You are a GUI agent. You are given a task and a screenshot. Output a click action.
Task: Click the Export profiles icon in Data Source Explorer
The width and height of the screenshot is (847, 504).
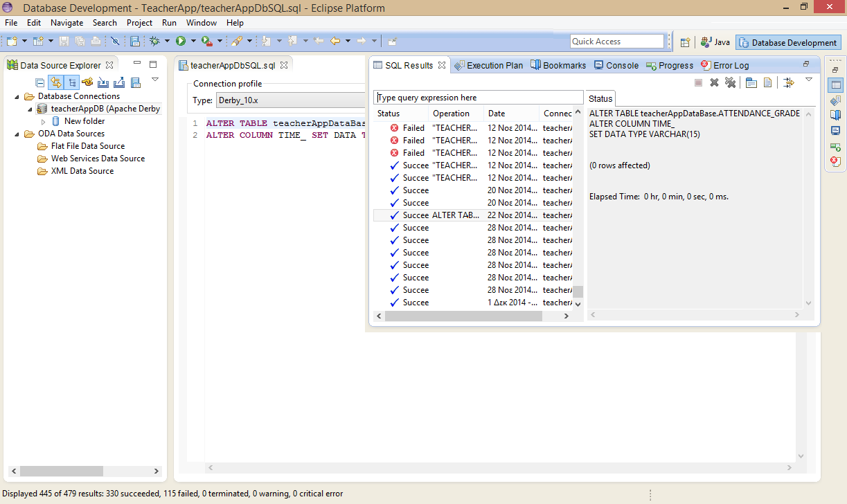point(119,82)
